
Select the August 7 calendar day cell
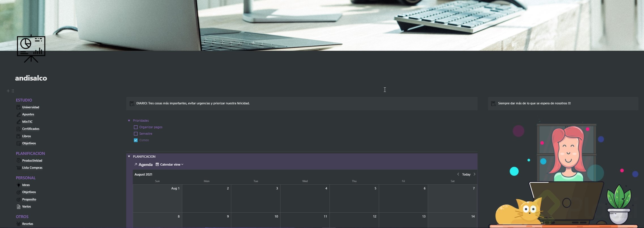tap(452, 199)
